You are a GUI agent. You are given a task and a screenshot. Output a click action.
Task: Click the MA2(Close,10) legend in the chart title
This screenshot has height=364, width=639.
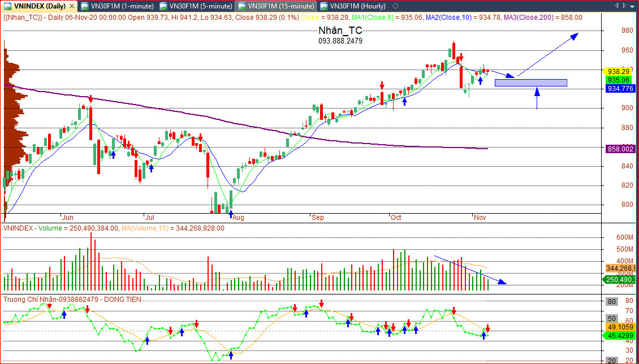click(463, 18)
